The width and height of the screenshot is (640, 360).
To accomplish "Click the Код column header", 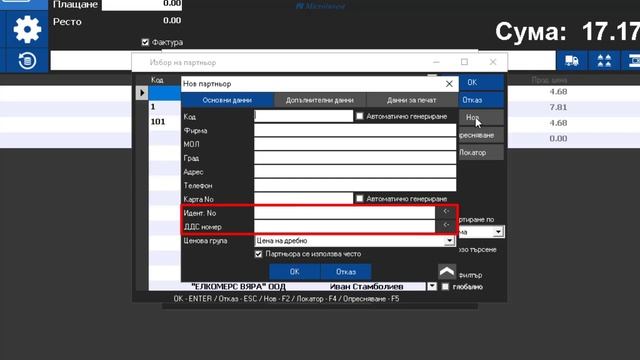I will [157, 80].
